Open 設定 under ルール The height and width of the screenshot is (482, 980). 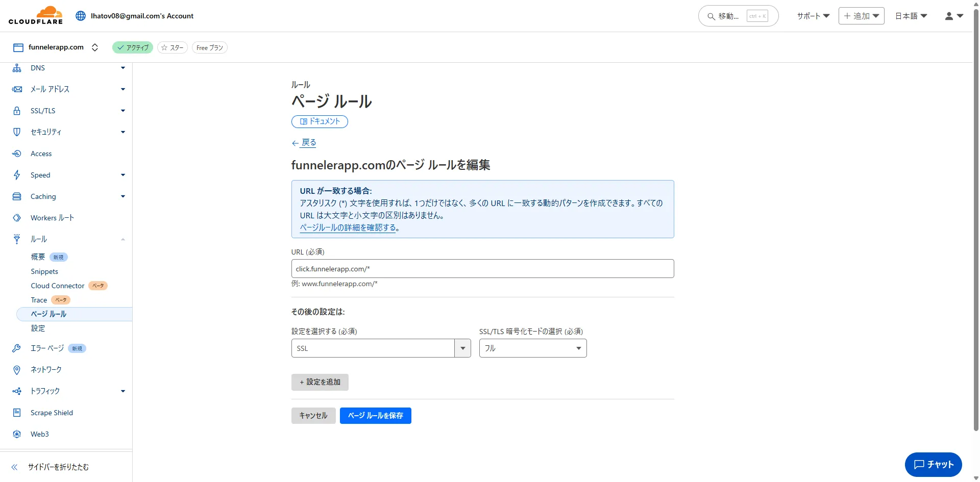pyautogui.click(x=38, y=328)
